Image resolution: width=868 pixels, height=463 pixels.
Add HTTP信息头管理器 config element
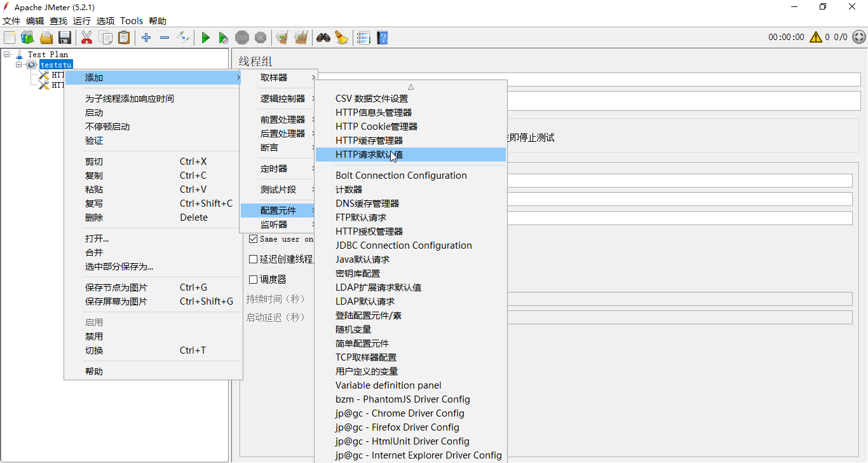tap(410, 113)
